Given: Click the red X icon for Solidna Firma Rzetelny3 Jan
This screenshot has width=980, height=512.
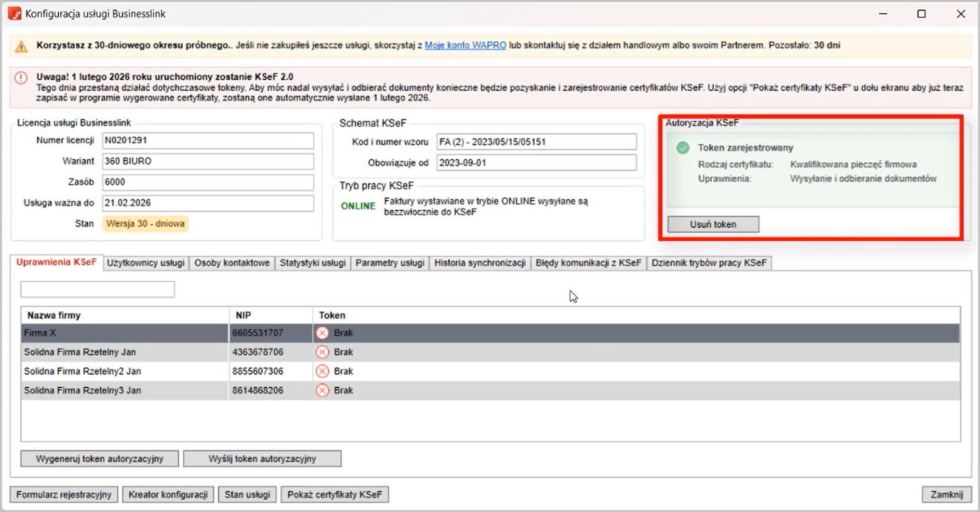Looking at the screenshot, I should coord(322,391).
